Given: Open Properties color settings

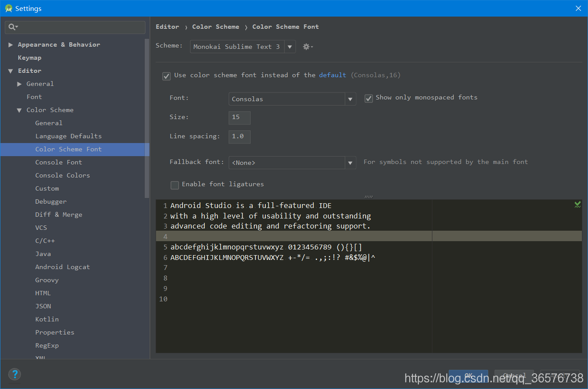Looking at the screenshot, I should click(x=55, y=332).
